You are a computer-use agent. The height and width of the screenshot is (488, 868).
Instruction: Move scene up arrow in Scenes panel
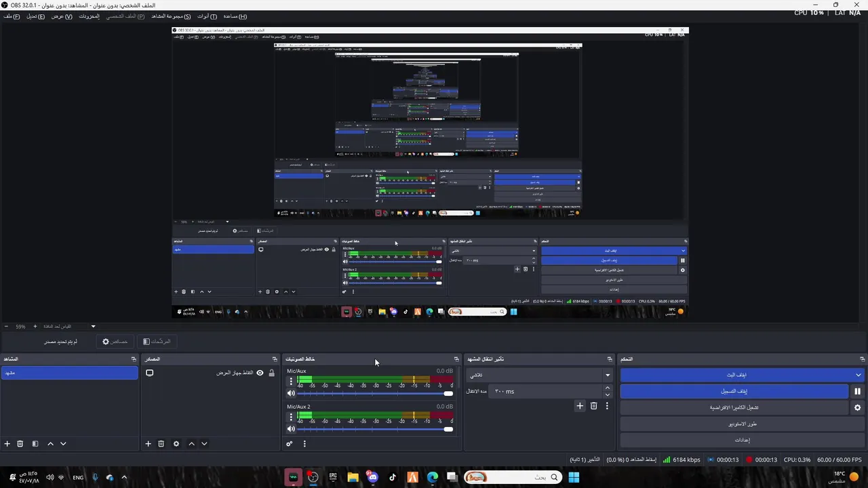click(x=50, y=444)
